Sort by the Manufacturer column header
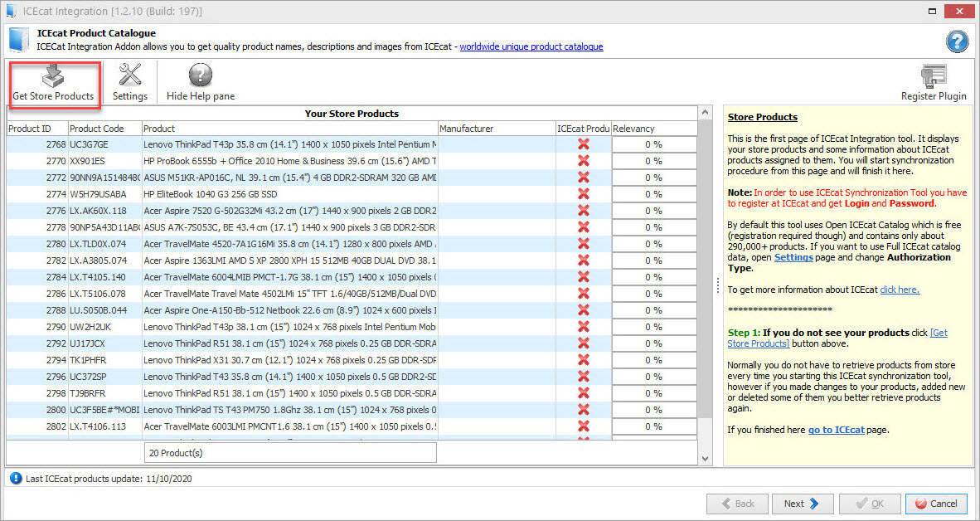Screen dimensions: 980x521 pyautogui.click(x=497, y=129)
